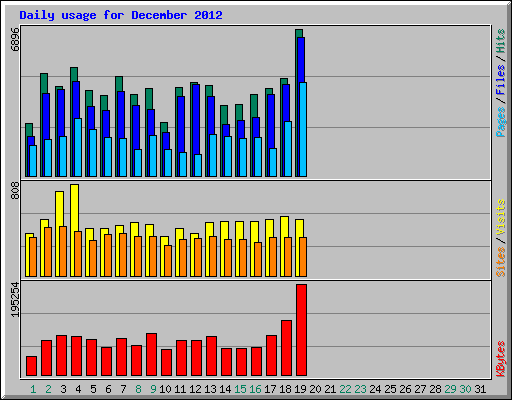
Task: Click day 4 on the date axis
Action: (78, 389)
